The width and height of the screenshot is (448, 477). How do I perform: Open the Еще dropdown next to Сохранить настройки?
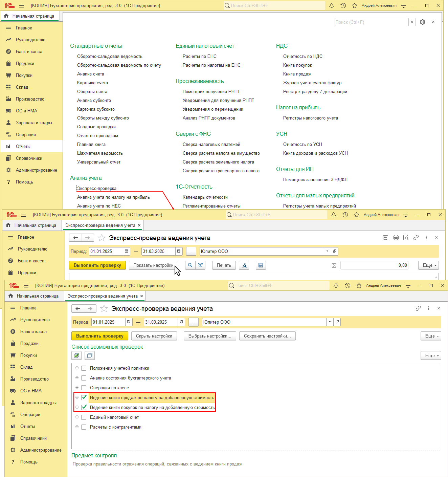(x=431, y=336)
